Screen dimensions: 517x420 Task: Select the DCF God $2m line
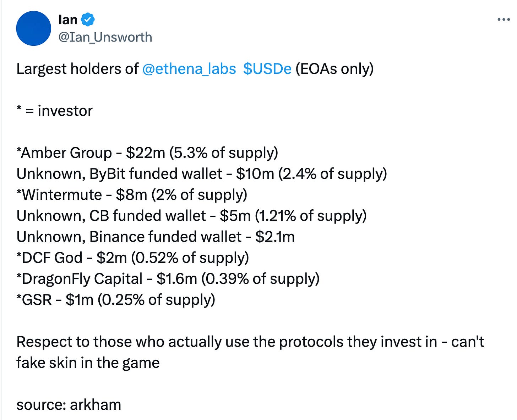(x=133, y=258)
